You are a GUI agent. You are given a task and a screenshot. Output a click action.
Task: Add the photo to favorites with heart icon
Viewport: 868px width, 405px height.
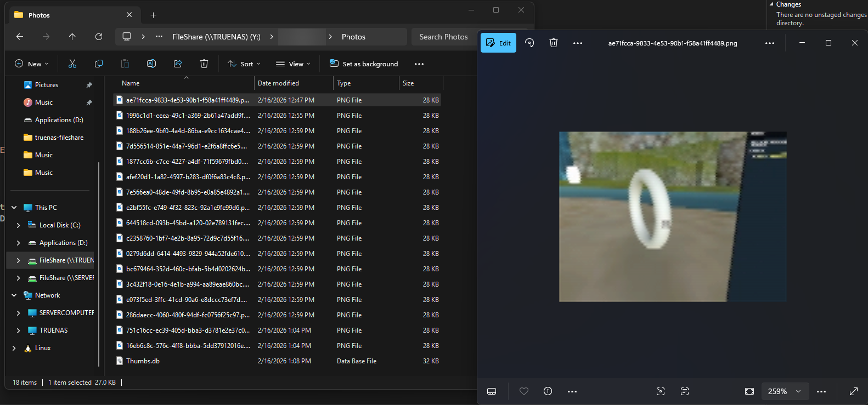[524, 391]
